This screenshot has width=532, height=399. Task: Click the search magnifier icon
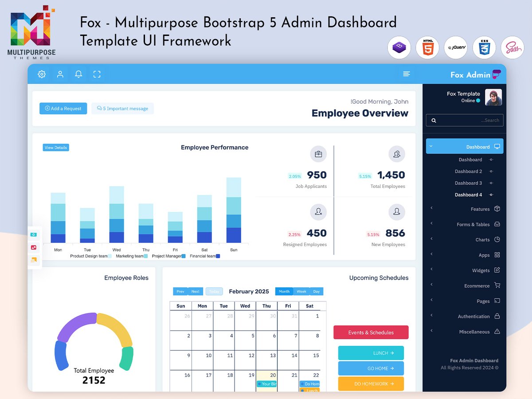point(434,120)
